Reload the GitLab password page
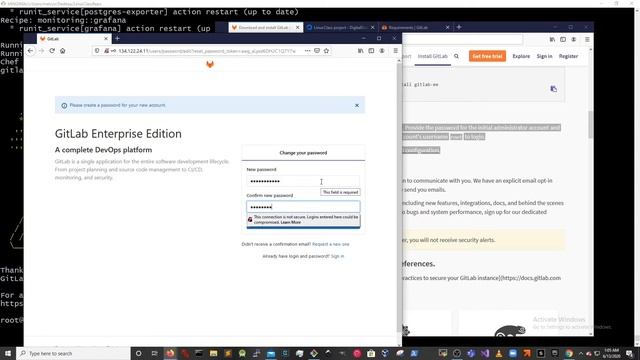The height and width of the screenshot is (360, 640). 52,51
